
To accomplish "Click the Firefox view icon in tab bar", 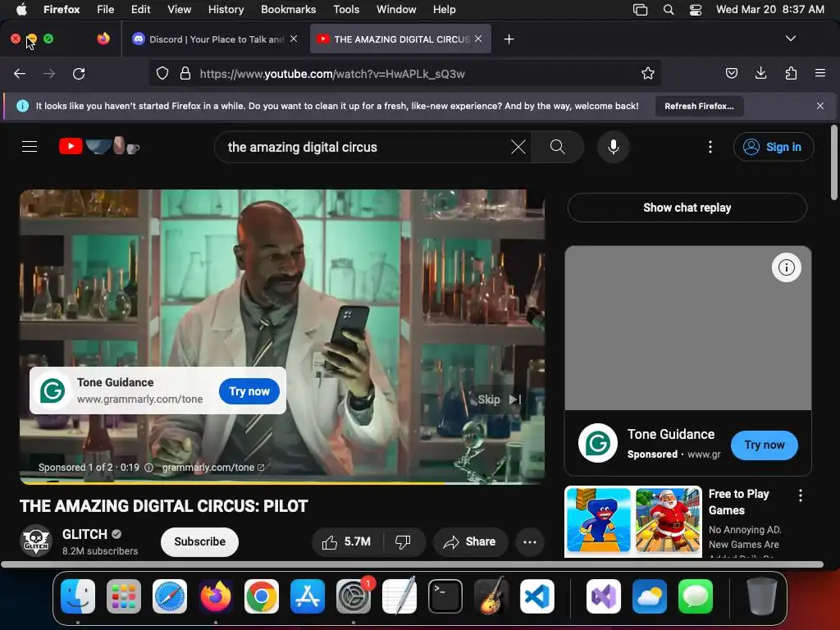I will 103,39.
